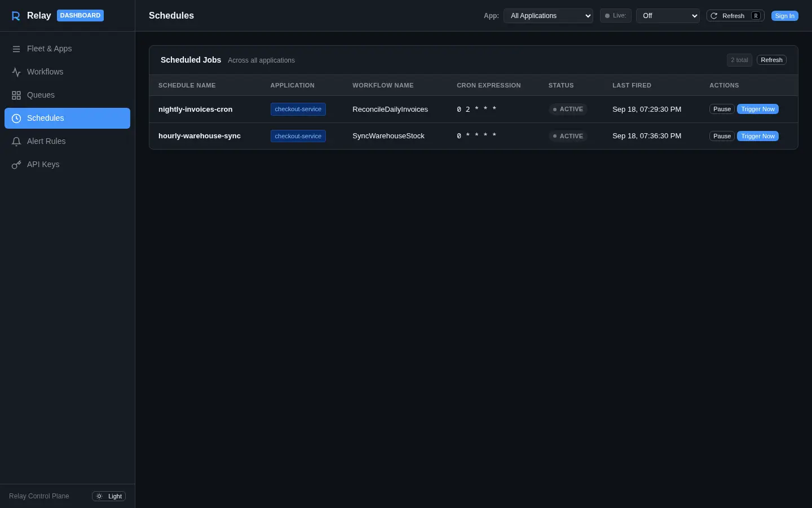This screenshot has width=812, height=508.
Task: Click the STATUS column header
Action: click(x=561, y=85)
